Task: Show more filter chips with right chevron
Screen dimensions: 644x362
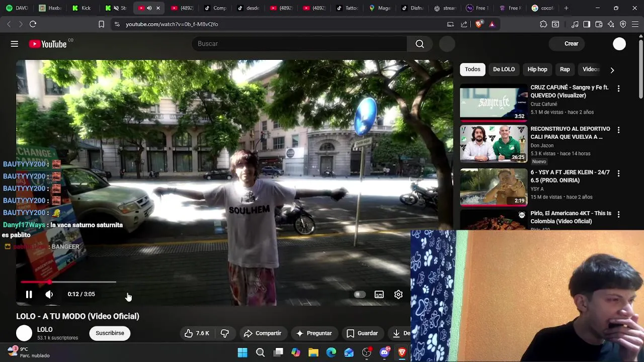Action: [x=612, y=70]
